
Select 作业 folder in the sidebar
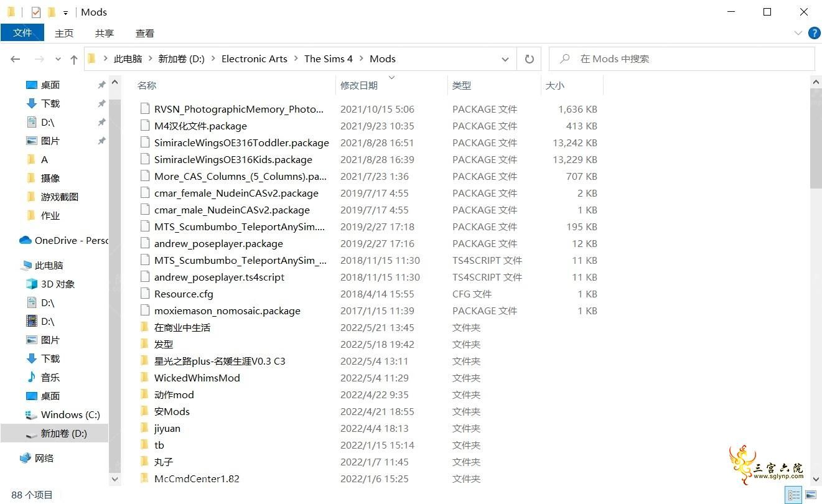(50, 216)
